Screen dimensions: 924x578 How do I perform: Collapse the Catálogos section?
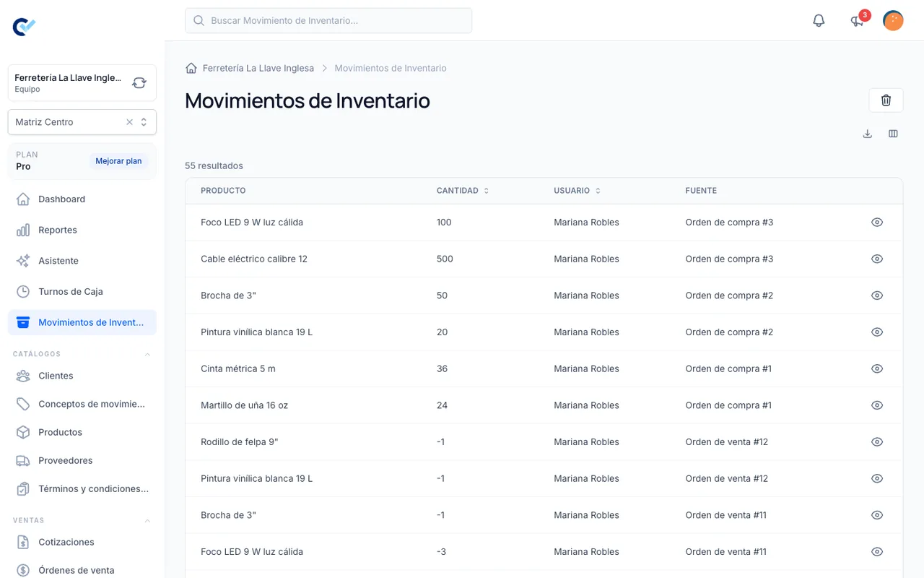click(x=148, y=354)
